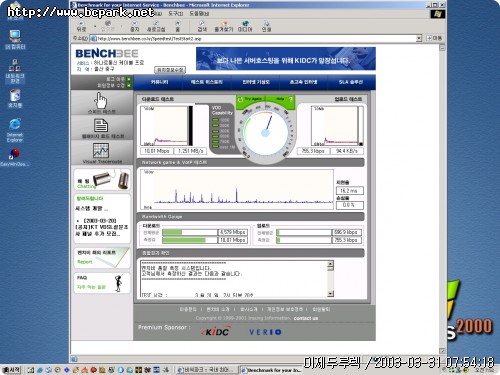Click the "1.251 MB/s" download value

[x=190, y=151]
